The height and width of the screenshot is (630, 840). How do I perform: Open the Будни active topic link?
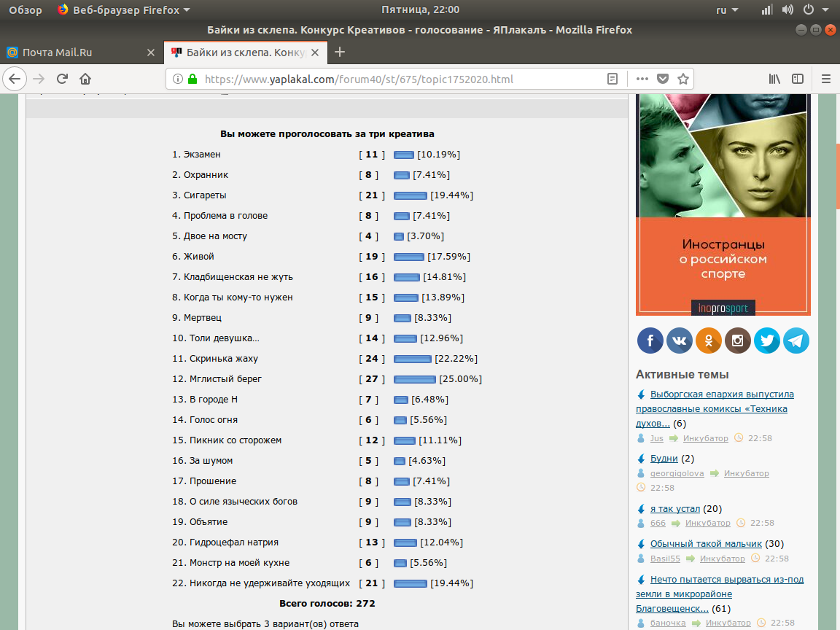coord(664,459)
